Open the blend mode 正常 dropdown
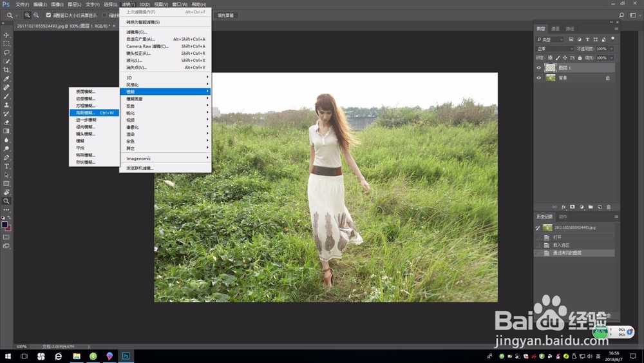The image size is (644, 363). point(555,48)
